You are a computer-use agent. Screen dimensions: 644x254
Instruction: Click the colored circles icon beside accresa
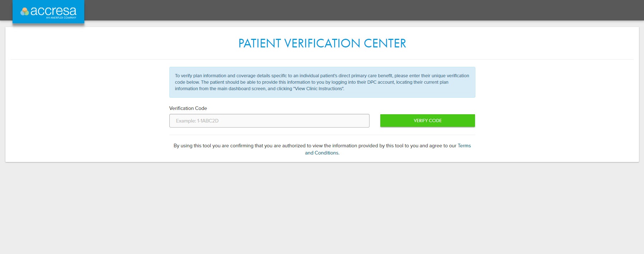25,12
